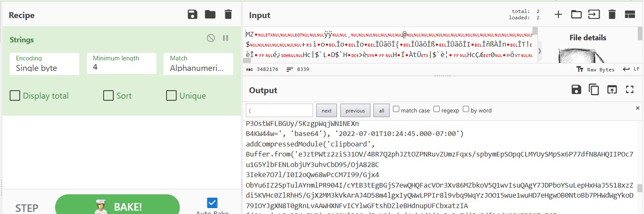
Task: Tick the Sort checkbox
Action: (x=109, y=96)
